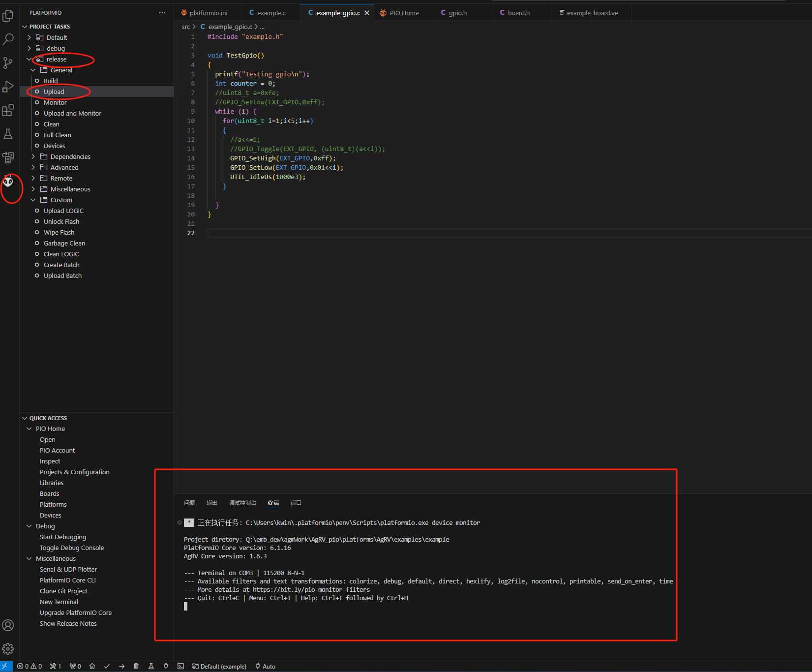Viewport: 812px width, 672px height.
Task: Click PlatformIO Serial Monitor plug icon
Action: [166, 666]
